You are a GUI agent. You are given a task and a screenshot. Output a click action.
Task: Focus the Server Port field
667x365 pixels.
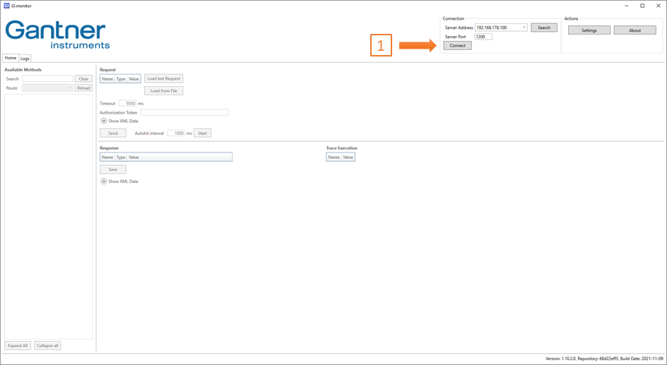coord(483,37)
